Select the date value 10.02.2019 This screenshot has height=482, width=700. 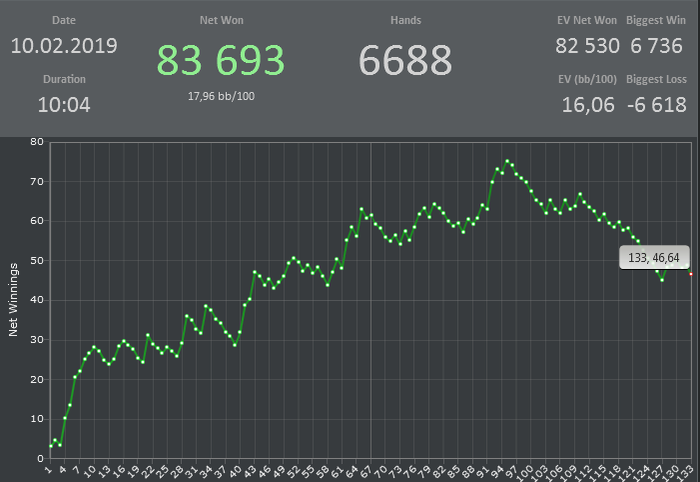[x=64, y=46]
